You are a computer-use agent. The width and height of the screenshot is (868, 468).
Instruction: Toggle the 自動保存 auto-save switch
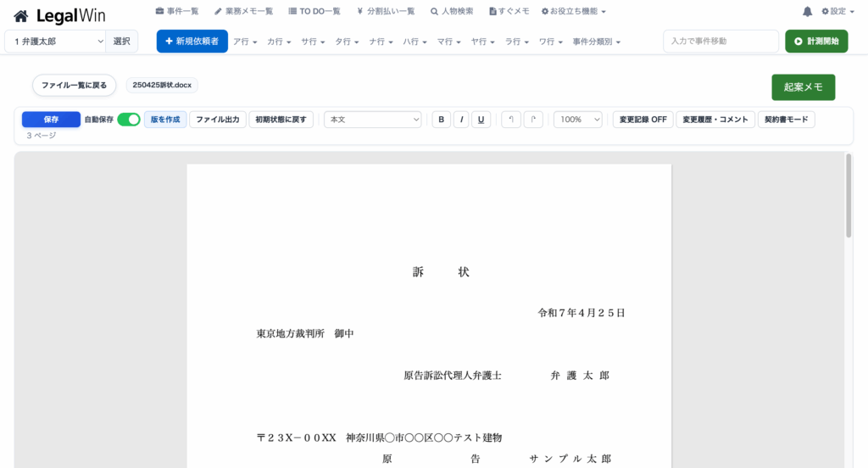(x=128, y=120)
